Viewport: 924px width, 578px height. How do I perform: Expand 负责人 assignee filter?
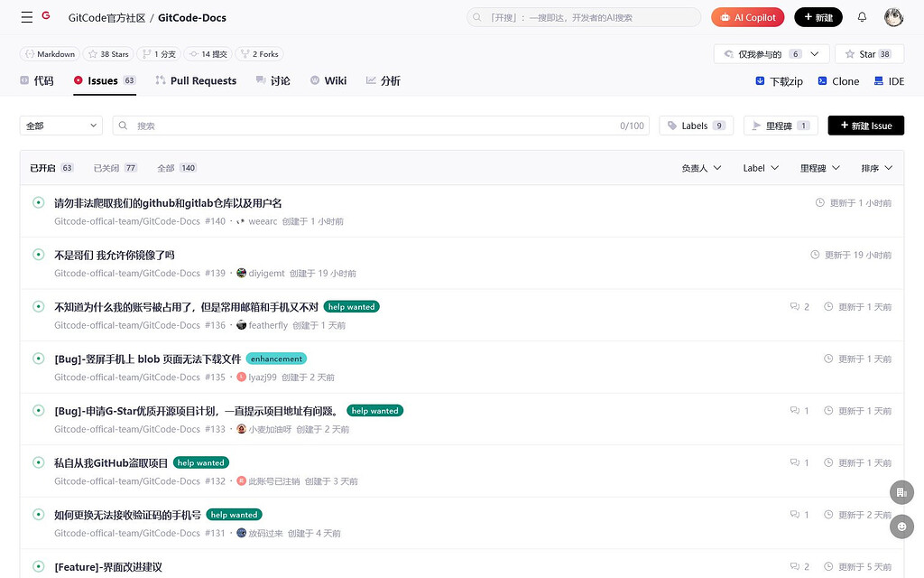tap(701, 168)
